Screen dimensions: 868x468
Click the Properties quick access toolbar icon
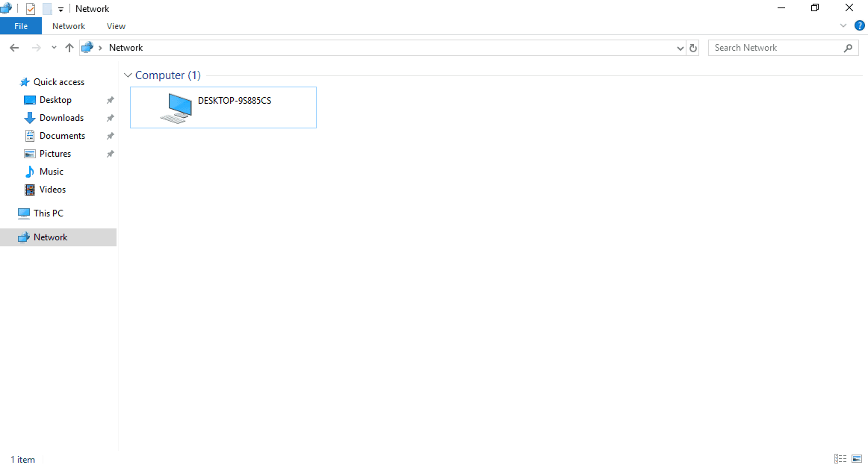(x=31, y=9)
